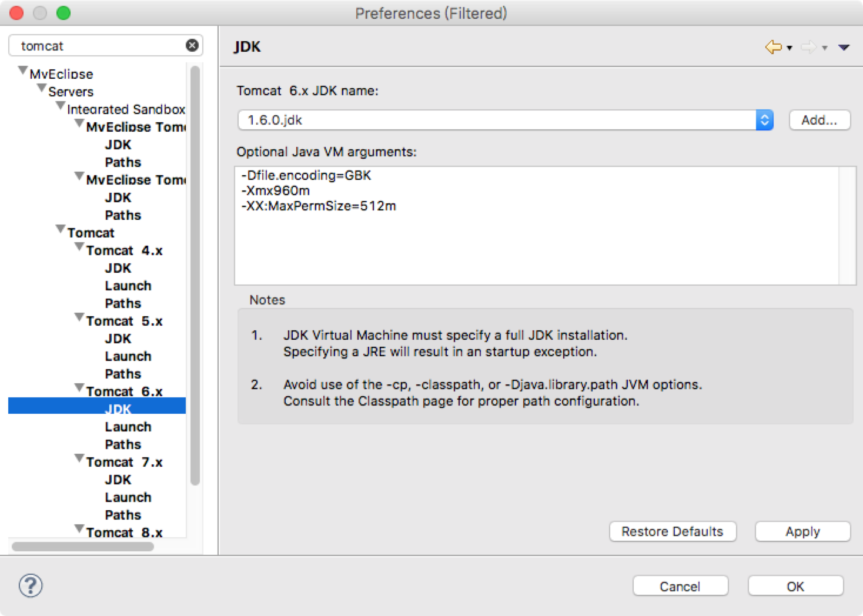Click the -Xmx960m argument line
Screen dimensions: 863x616
click(275, 190)
